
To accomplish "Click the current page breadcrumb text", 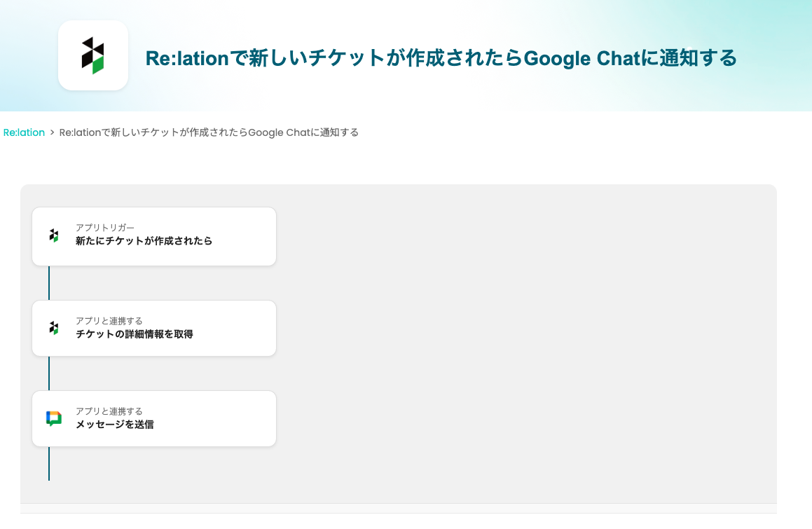I will coord(209,132).
